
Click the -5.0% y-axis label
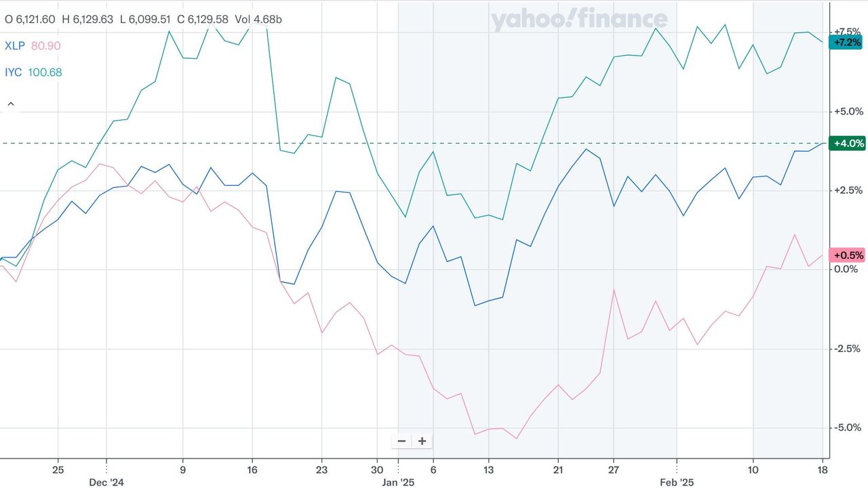click(847, 427)
